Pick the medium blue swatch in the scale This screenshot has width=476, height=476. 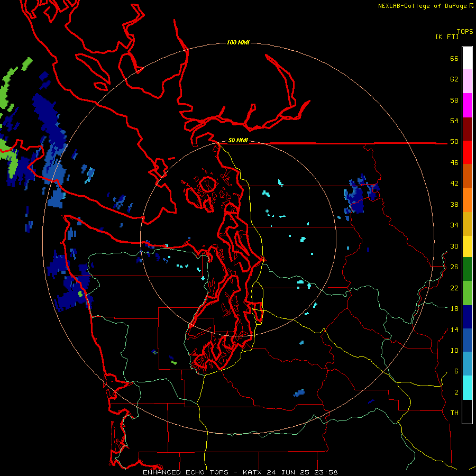coord(467,340)
